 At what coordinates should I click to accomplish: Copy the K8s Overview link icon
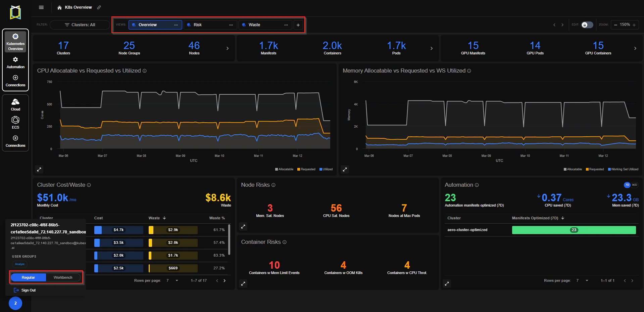99,7
